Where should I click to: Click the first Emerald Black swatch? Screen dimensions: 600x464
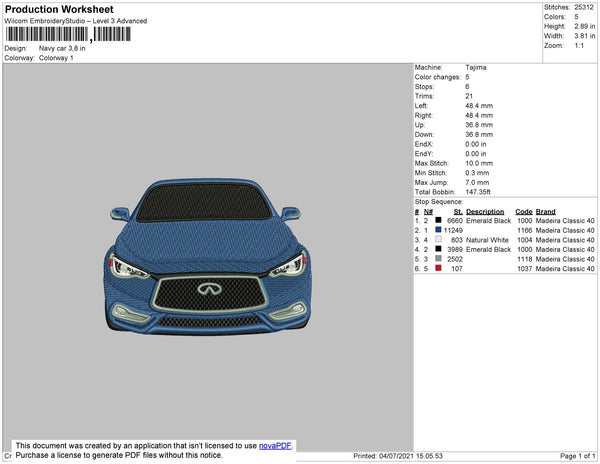point(438,221)
